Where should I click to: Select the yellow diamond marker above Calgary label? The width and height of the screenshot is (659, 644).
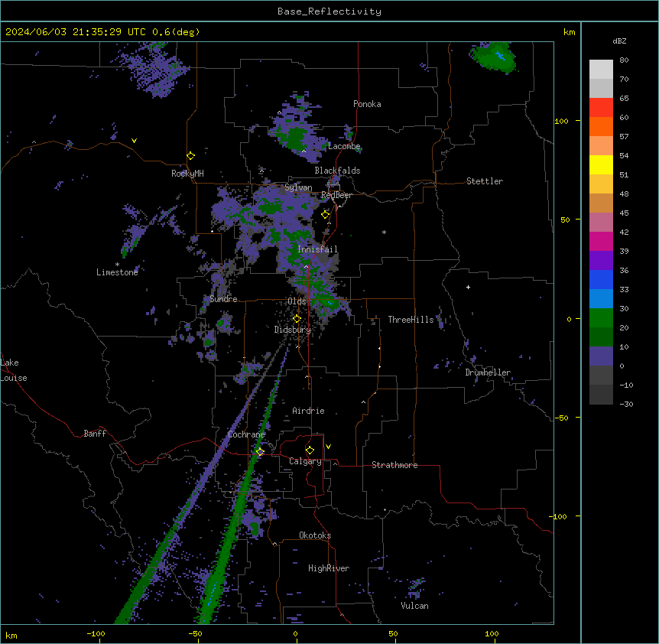pos(310,450)
